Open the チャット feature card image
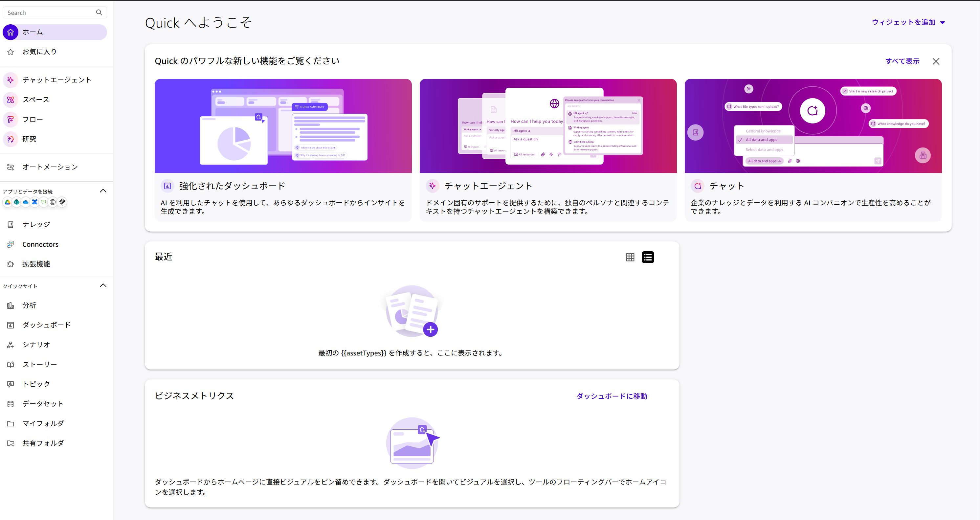Image resolution: width=980 pixels, height=520 pixels. pos(813,126)
